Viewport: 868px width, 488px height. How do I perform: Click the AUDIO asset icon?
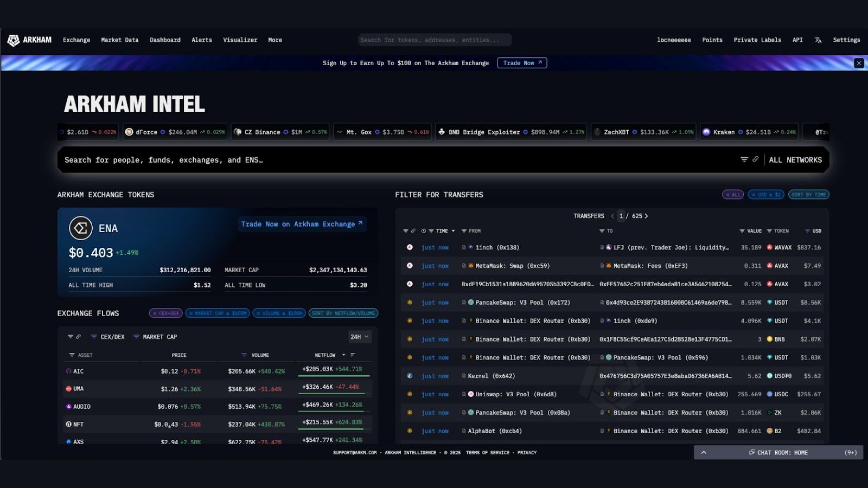(x=68, y=407)
